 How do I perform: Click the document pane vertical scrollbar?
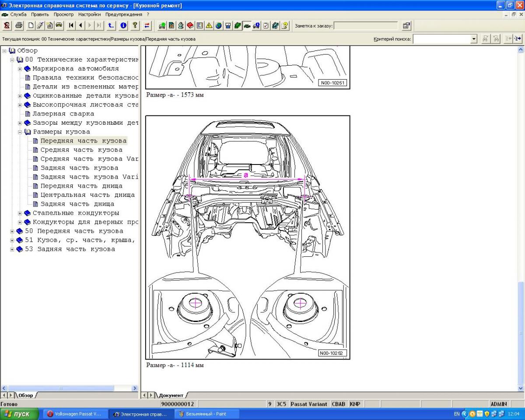pyautogui.click(x=520, y=219)
